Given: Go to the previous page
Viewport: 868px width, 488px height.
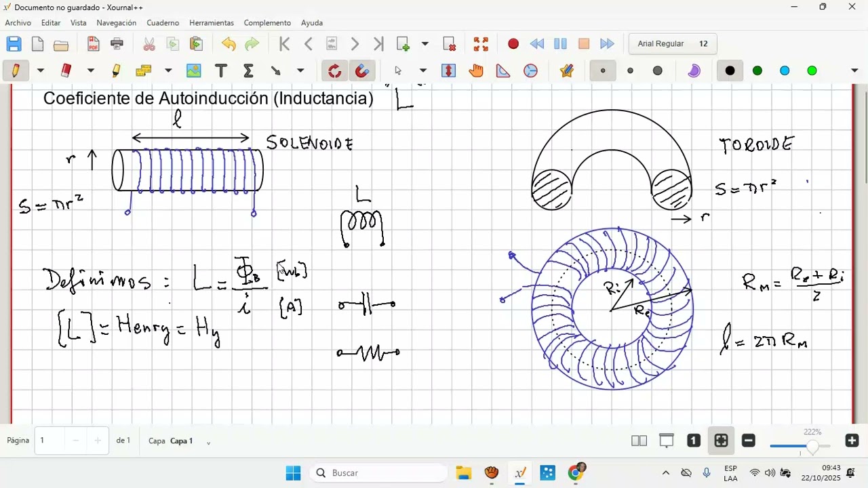Looking at the screenshot, I should pyautogui.click(x=309, y=44).
